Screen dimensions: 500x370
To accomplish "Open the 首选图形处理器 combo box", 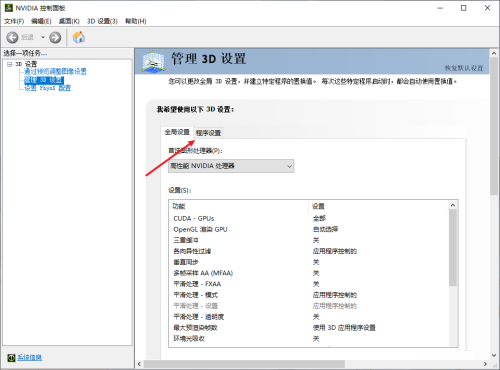I will [x=231, y=166].
